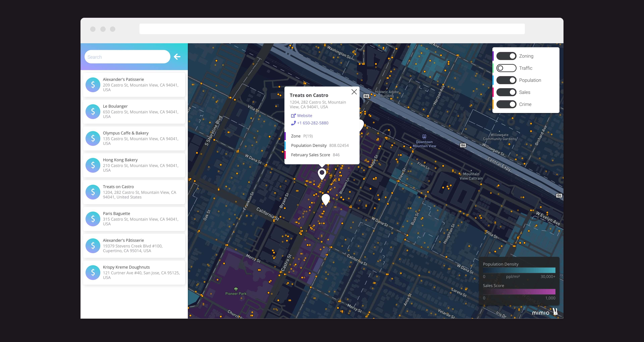The height and width of the screenshot is (342, 644).
Task: Open Alexander's Pâtisserie on Stevens Creek Blvd
Action: pos(134,245)
